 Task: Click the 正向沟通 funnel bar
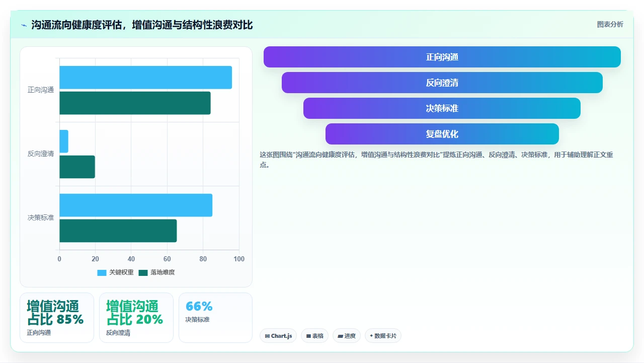coord(442,57)
